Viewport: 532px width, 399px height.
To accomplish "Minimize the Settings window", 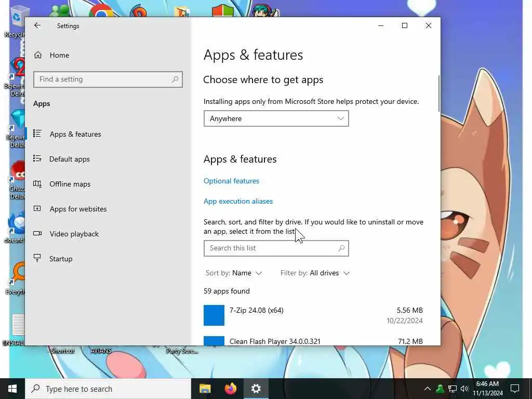I will pyautogui.click(x=381, y=25).
